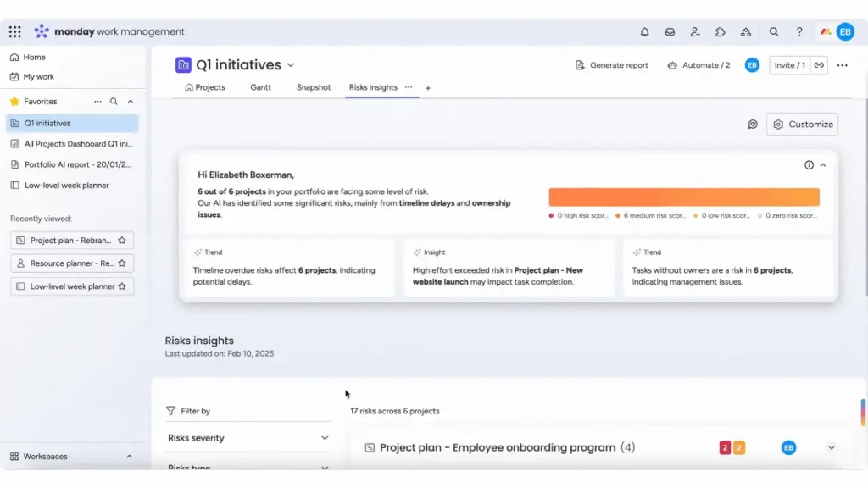The image size is (868, 488).
Task: Toggle favorite star on Resource planner item
Action: click(121, 263)
